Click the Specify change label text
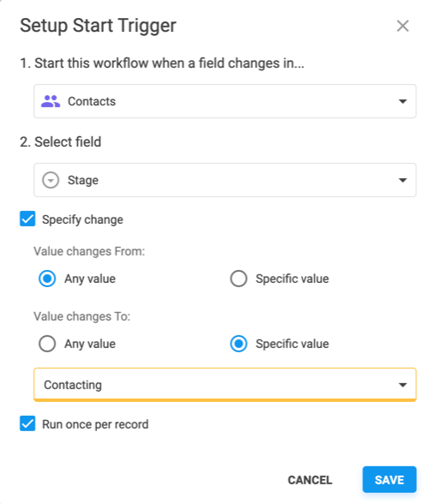This screenshot has width=433, height=504. [82, 219]
